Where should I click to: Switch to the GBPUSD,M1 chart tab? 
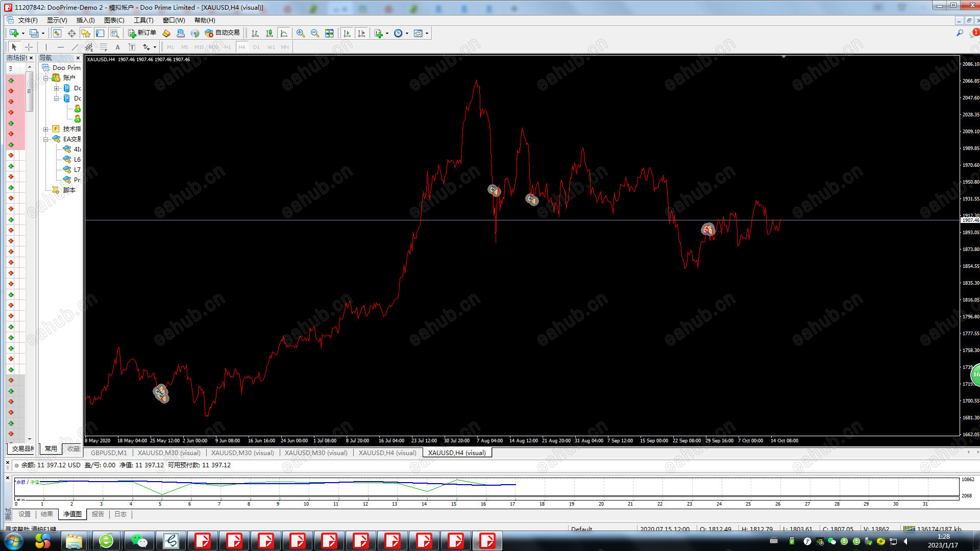pyautogui.click(x=109, y=453)
